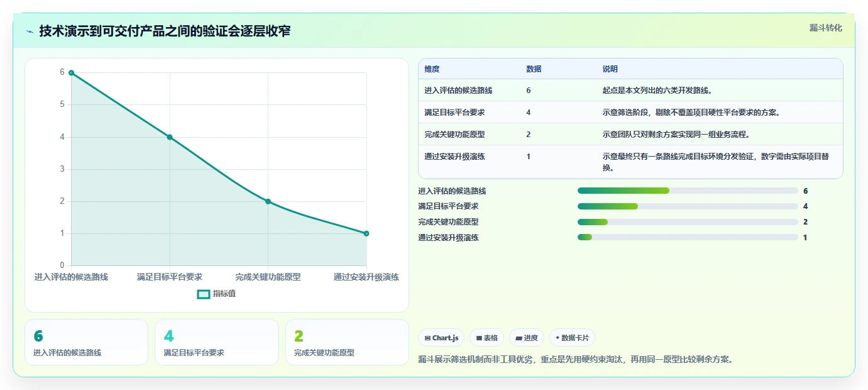The height and width of the screenshot is (390, 868).
Task: Click the value 1 beside the bottom progress bar
Action: [x=805, y=237]
